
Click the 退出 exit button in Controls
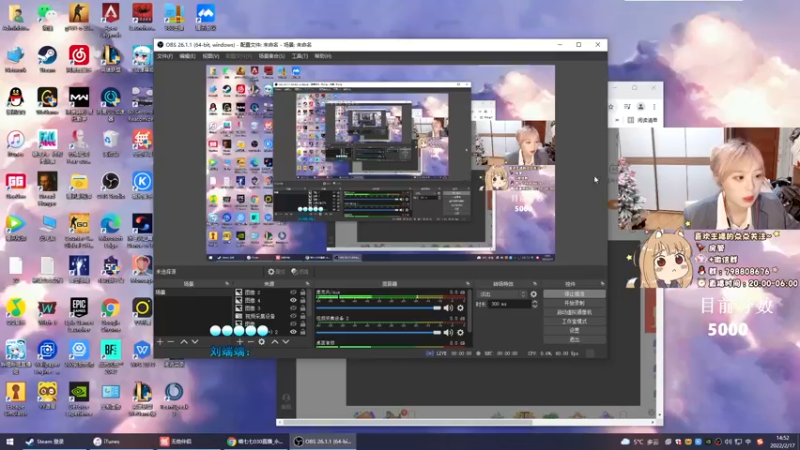[x=574, y=339]
